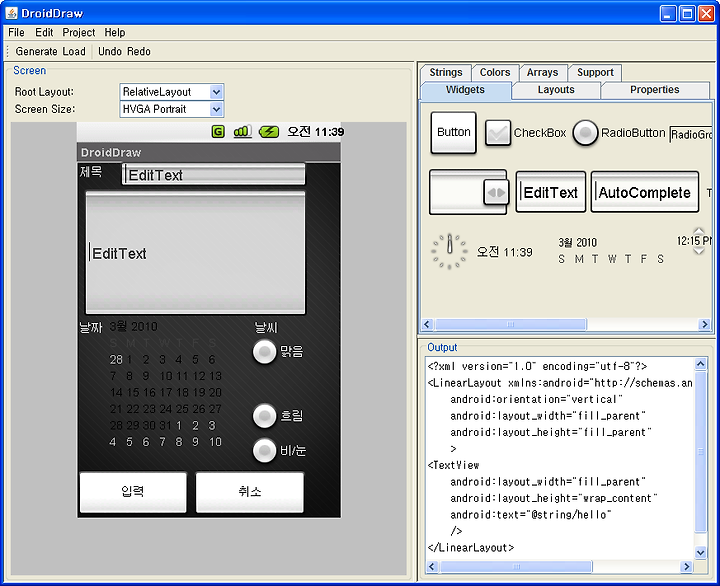Click the single-line EditText beside 제목

(214, 175)
